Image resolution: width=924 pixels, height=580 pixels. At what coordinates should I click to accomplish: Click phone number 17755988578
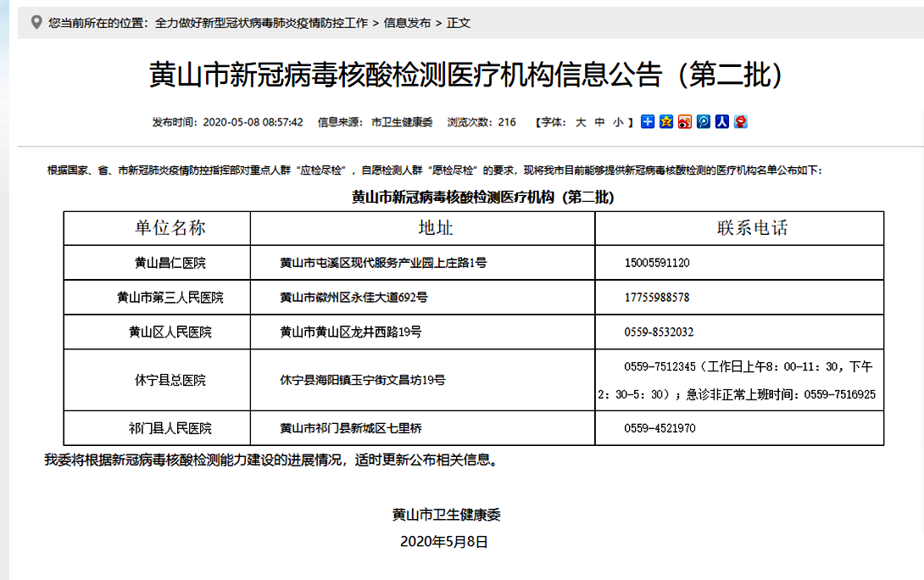pos(657,298)
